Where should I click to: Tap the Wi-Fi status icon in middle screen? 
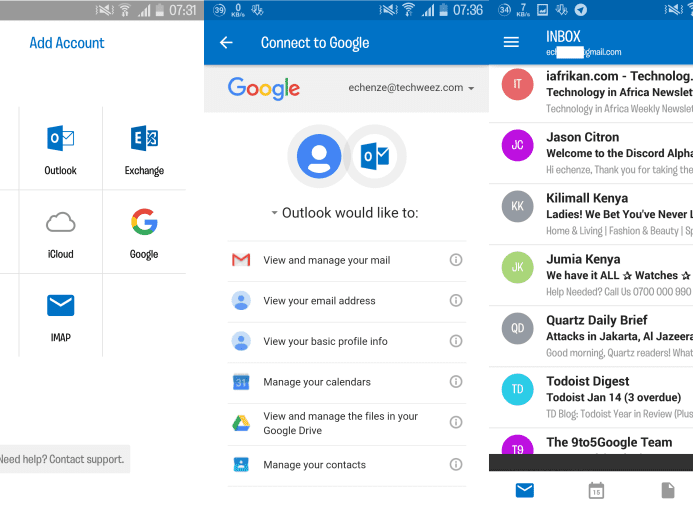tap(409, 10)
